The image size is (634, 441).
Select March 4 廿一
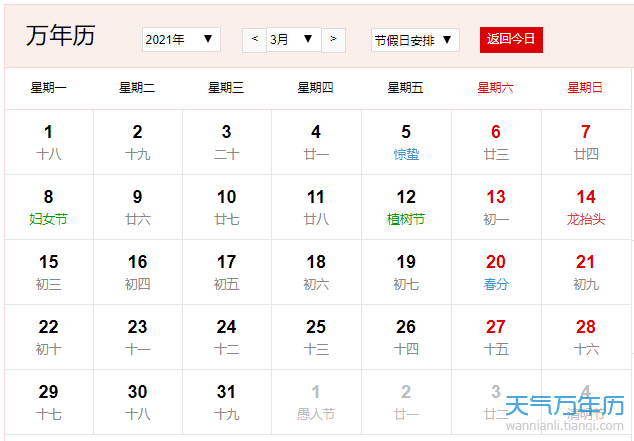click(317, 142)
